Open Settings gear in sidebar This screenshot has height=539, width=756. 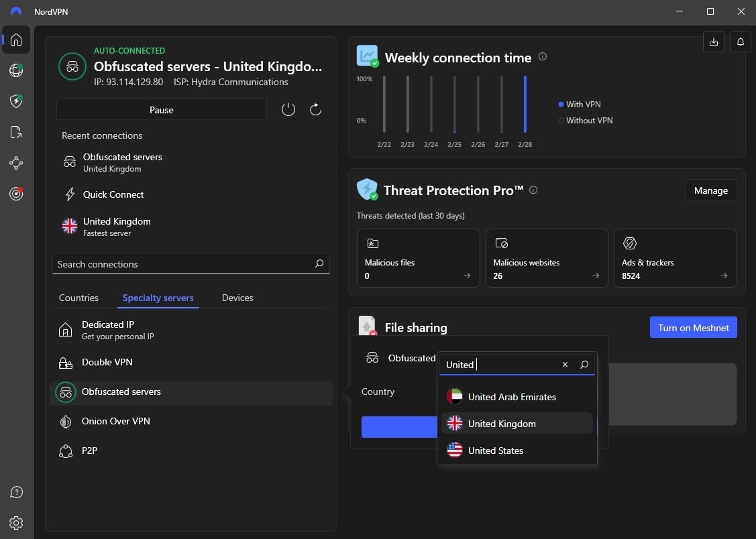[16, 523]
